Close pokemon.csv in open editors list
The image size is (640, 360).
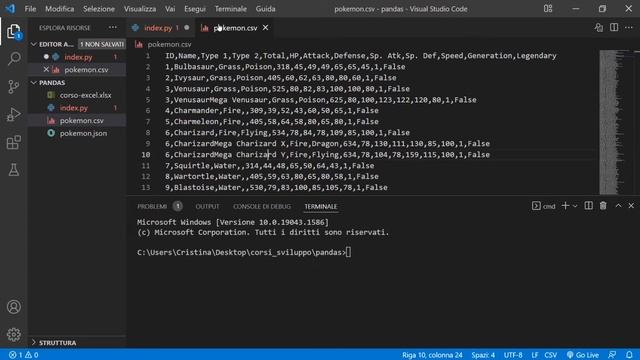point(46,70)
